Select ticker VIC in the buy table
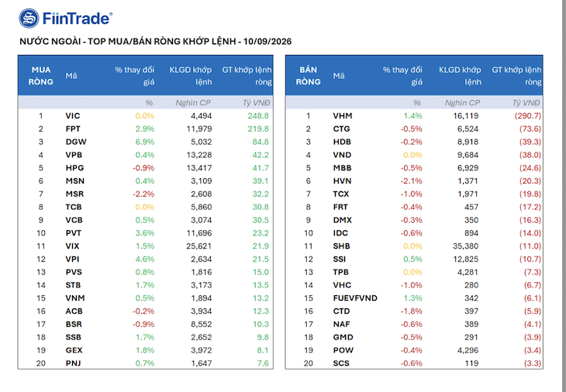Viewport: 566px width, 392px height. click(x=73, y=115)
